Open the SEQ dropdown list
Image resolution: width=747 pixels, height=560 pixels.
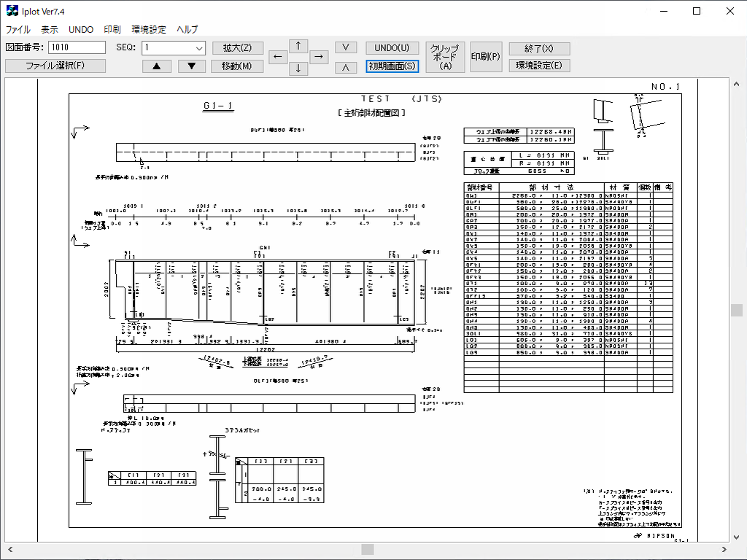[x=199, y=48]
